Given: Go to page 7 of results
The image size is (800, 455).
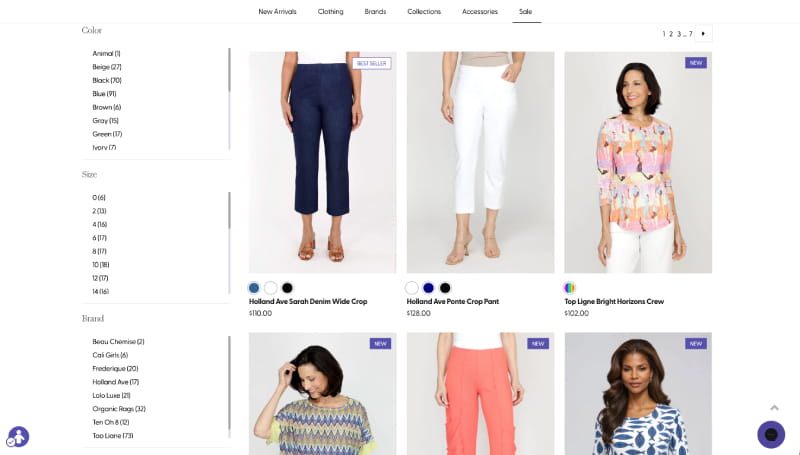Looking at the screenshot, I should (690, 34).
